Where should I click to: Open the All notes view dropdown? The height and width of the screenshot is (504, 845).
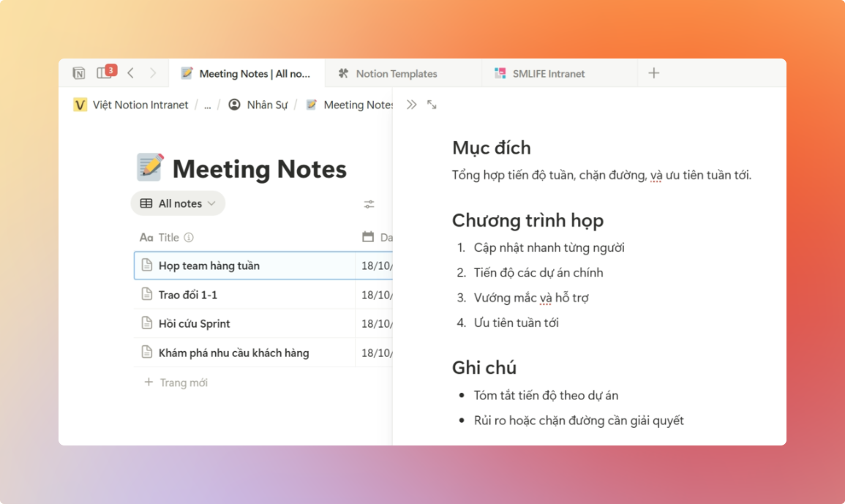coord(178,203)
